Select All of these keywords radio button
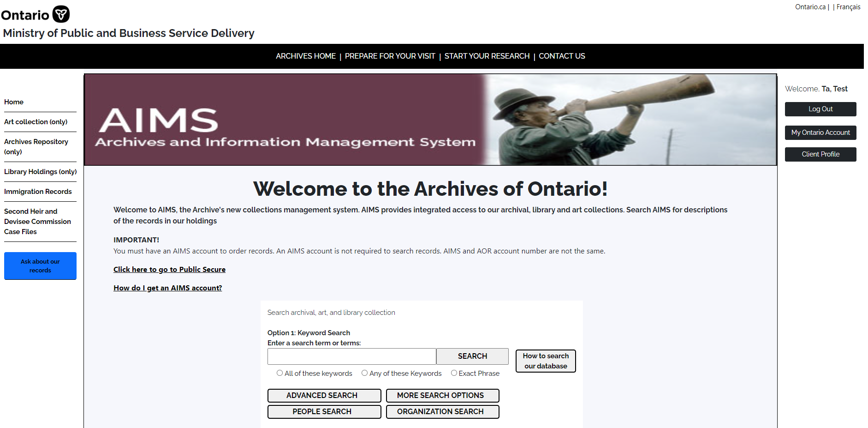The height and width of the screenshot is (428, 868). click(279, 373)
